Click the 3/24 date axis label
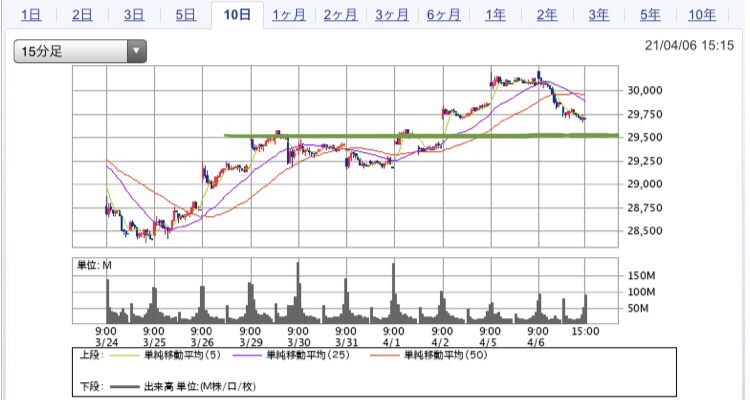Screen dimensions: 750x400 [107, 343]
